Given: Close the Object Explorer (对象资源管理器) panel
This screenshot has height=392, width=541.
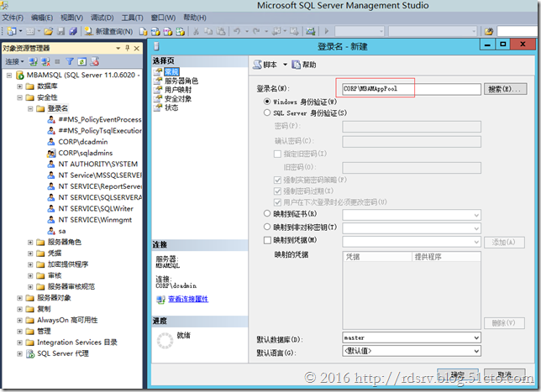Looking at the screenshot, I should pyautogui.click(x=137, y=48).
